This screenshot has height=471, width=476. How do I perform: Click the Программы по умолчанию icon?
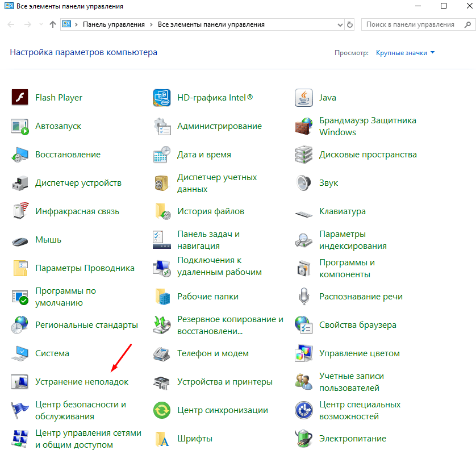[20, 297]
